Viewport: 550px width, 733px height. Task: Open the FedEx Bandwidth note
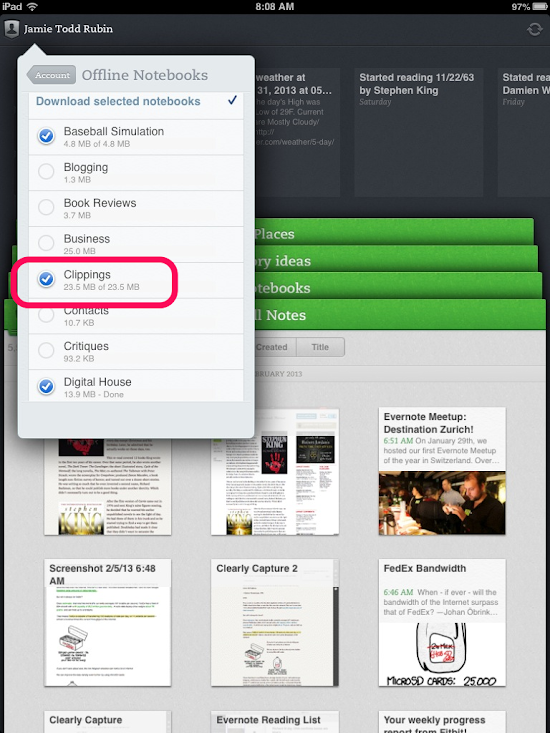(442, 623)
